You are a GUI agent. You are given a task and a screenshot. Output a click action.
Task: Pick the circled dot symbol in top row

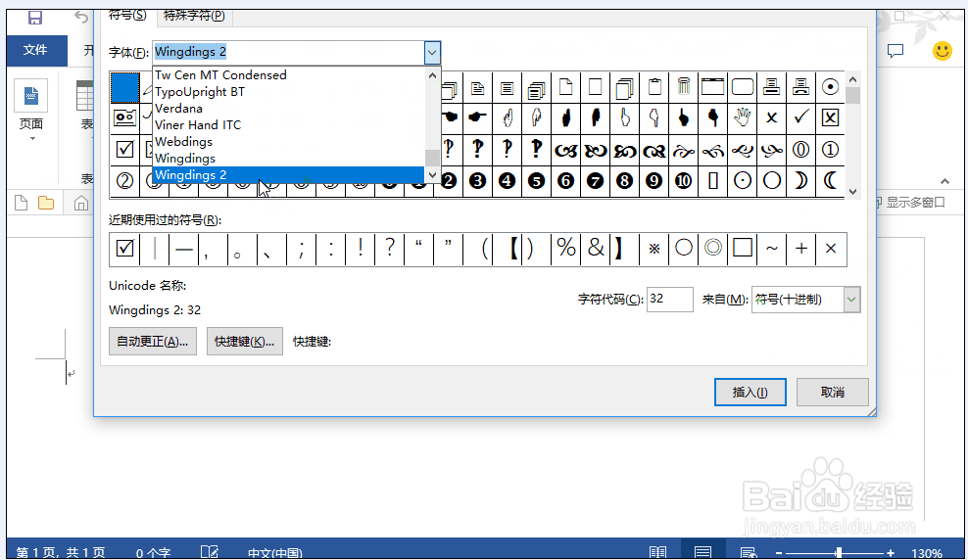[x=830, y=87]
